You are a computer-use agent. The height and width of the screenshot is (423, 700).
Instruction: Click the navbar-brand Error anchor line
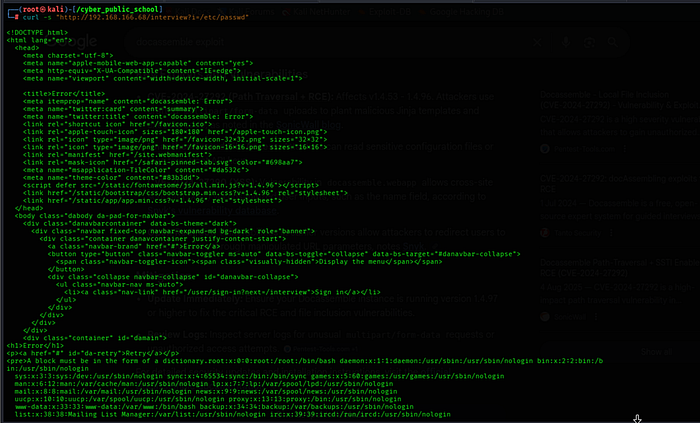[x=134, y=246]
